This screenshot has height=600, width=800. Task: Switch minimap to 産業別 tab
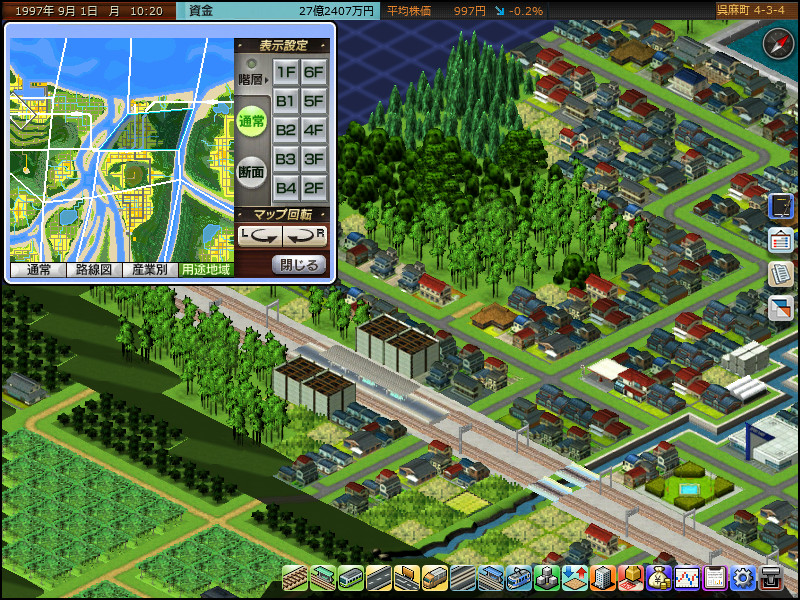[151, 269]
